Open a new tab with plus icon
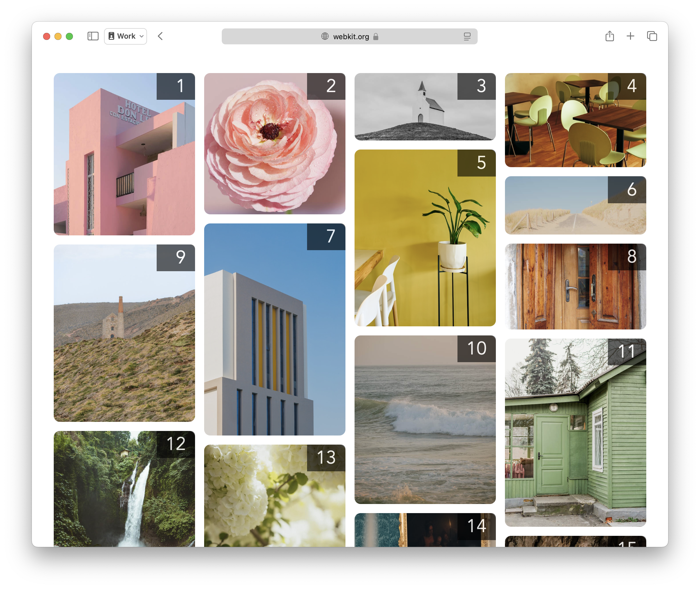 [x=630, y=36]
